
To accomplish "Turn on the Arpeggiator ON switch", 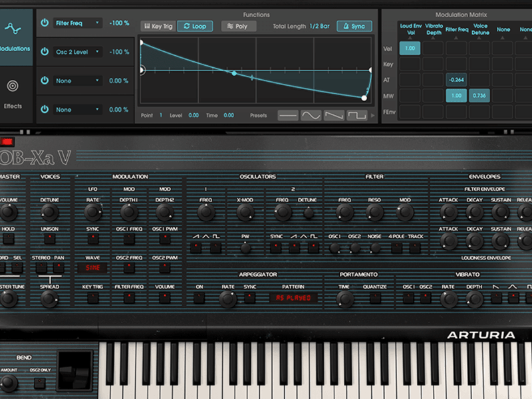I will click(x=199, y=298).
